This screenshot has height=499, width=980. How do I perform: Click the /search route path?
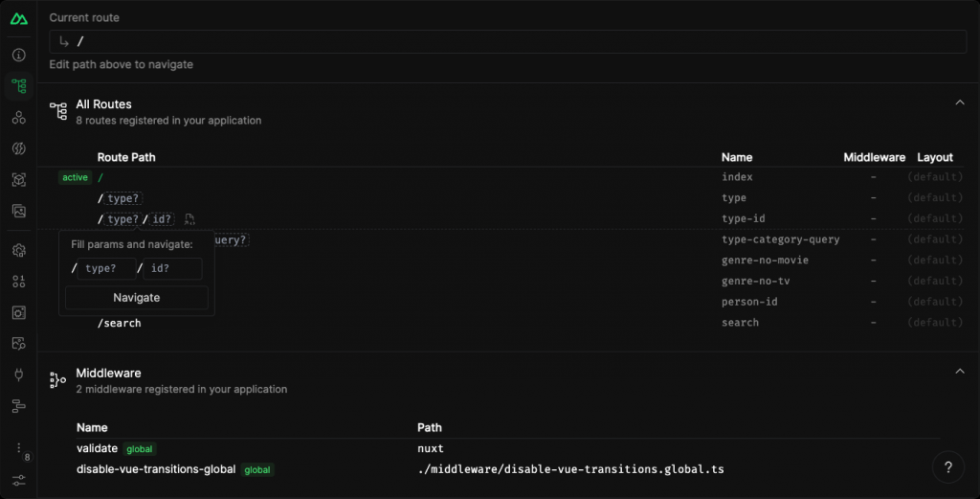pyautogui.click(x=120, y=324)
